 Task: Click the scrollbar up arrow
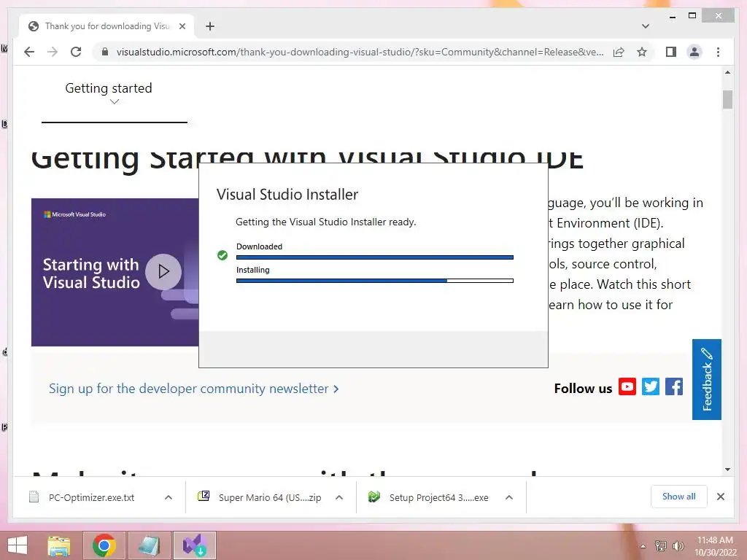pyautogui.click(x=727, y=72)
